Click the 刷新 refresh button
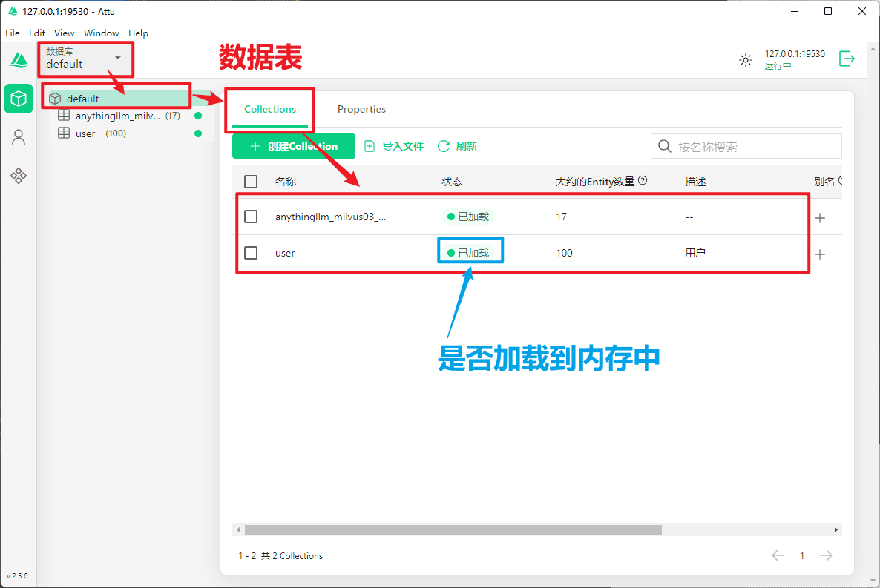The height and width of the screenshot is (588, 880). [x=458, y=146]
